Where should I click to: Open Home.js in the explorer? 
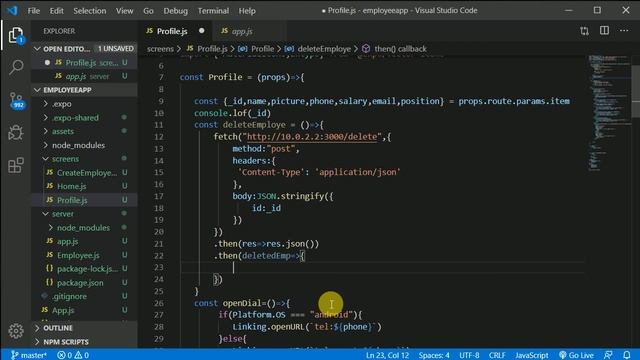point(84,186)
